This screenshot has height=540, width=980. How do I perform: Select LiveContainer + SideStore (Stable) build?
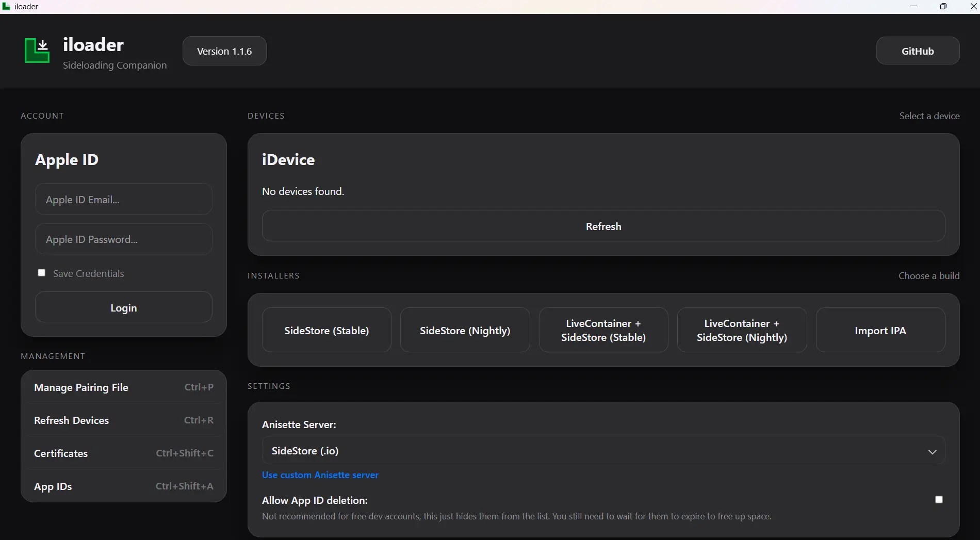coord(603,330)
